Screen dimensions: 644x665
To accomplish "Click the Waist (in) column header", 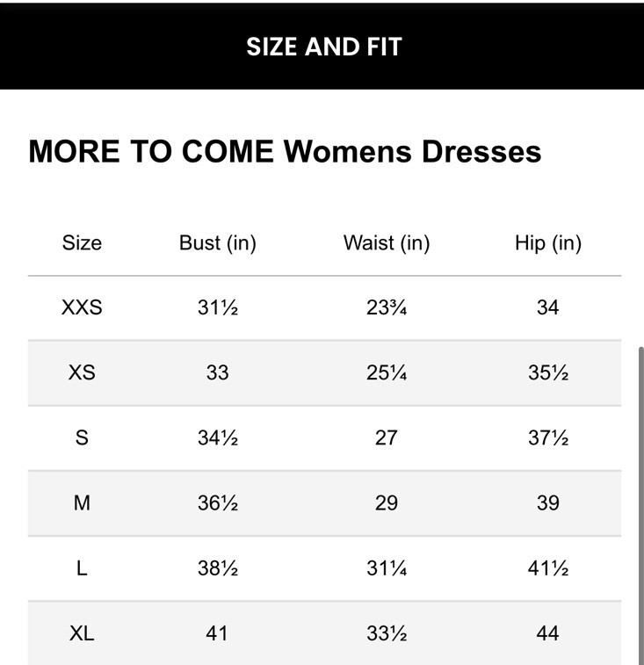I will click(x=387, y=243).
